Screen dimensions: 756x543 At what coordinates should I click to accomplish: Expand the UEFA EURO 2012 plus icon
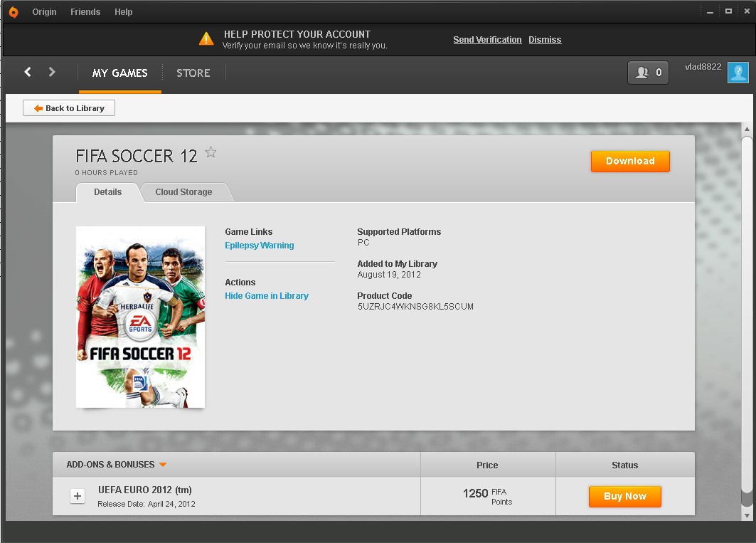point(77,496)
